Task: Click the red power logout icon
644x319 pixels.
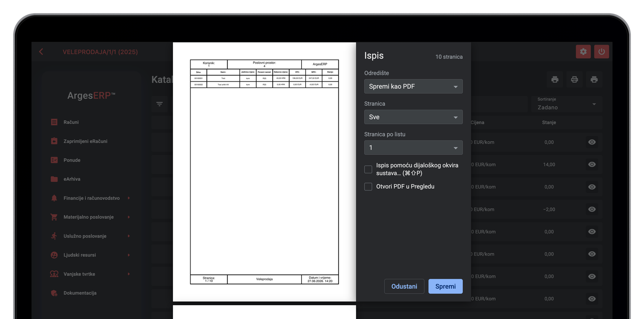Action: pyautogui.click(x=602, y=52)
